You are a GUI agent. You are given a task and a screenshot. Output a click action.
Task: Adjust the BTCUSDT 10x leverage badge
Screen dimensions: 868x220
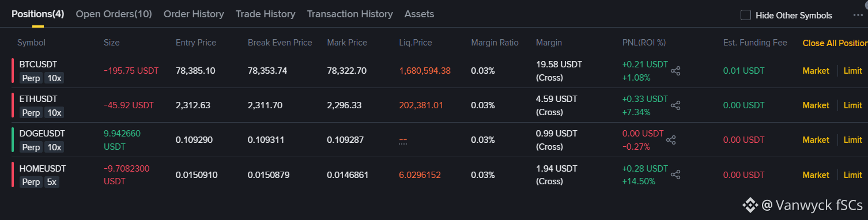(x=55, y=78)
